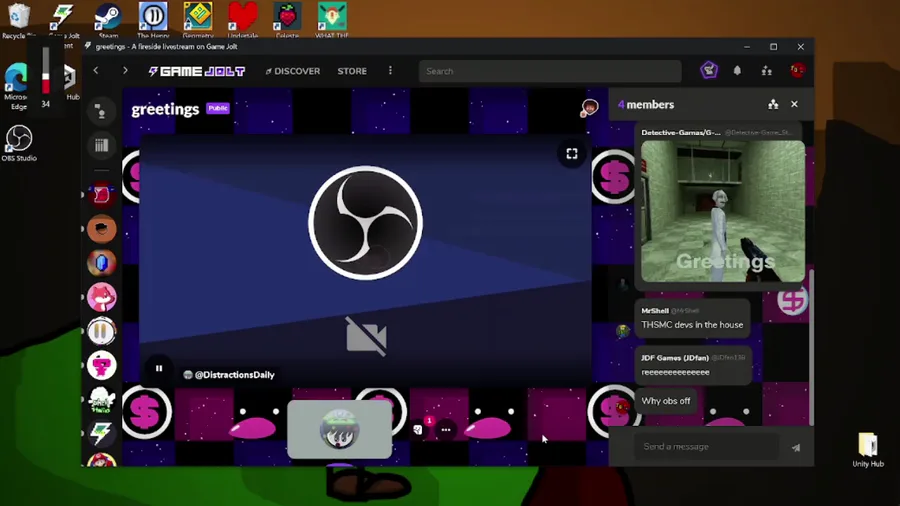The image size is (900, 506).
Task: Open the Greetings game image in chat
Action: coord(723,212)
